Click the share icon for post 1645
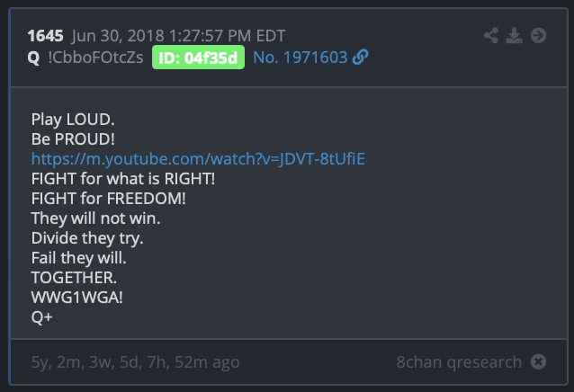 pos(491,35)
